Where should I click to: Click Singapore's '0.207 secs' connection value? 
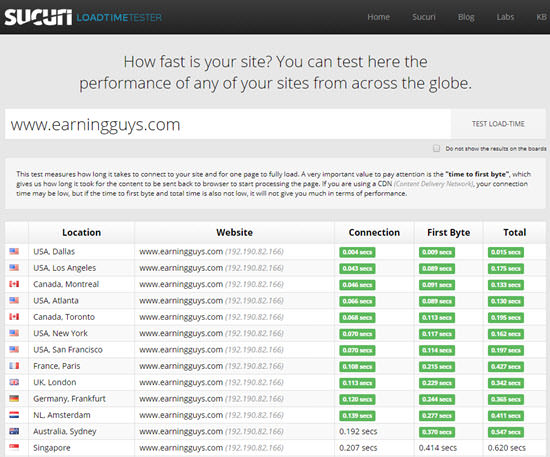358,448
